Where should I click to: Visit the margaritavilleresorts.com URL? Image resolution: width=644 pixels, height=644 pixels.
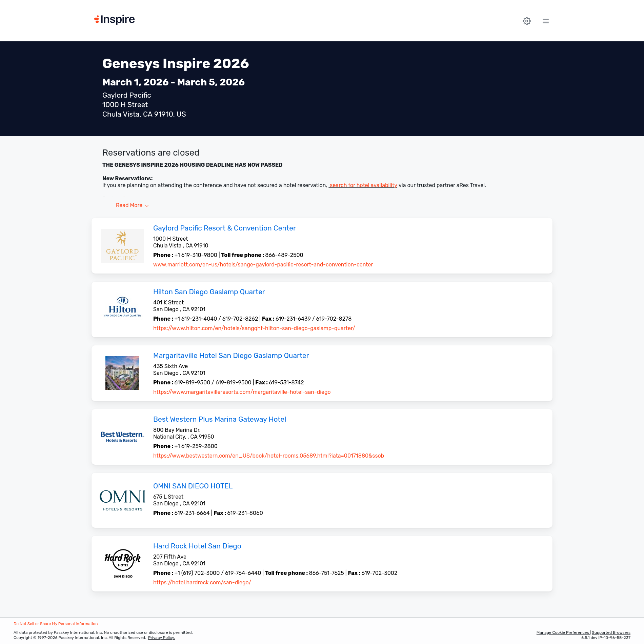[x=242, y=392]
